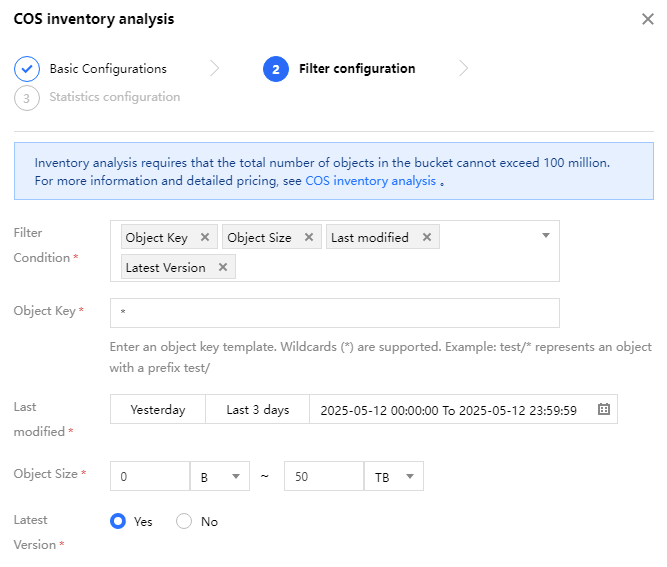Viewport: 667px width, 567px height.
Task: Close the COS inventory analysis dialog
Action: point(647,19)
